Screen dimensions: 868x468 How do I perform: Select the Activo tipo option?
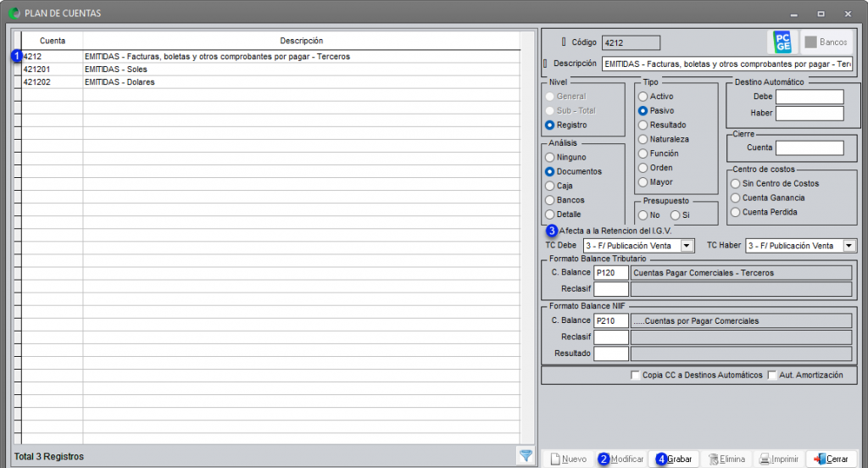(x=643, y=97)
